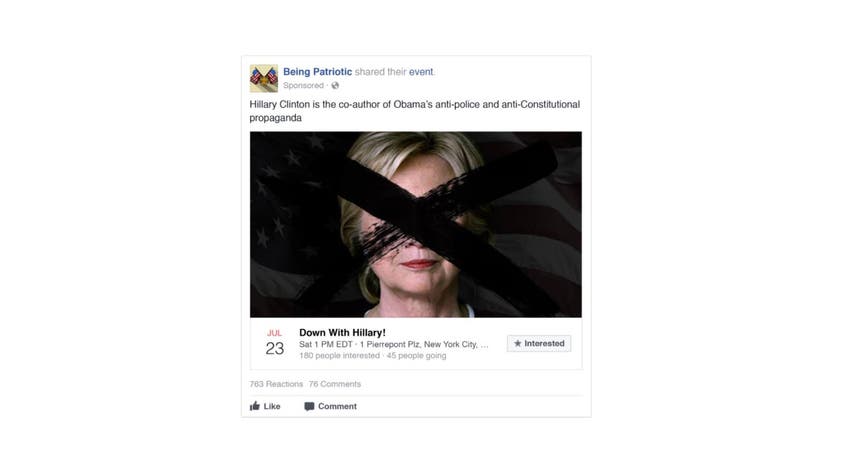This screenshot has height=471, width=860.
Task: Click the JUL 23 event date
Action: coord(274,343)
